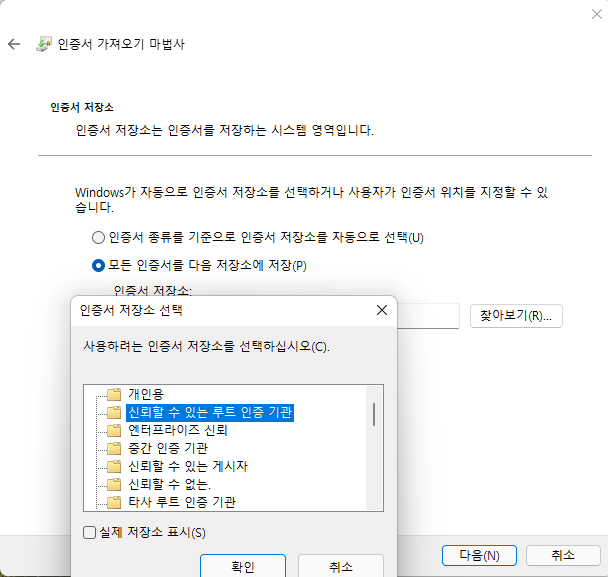This screenshot has width=608, height=577.
Task: Cancel the store selection dialog with 취소
Action: point(341,566)
